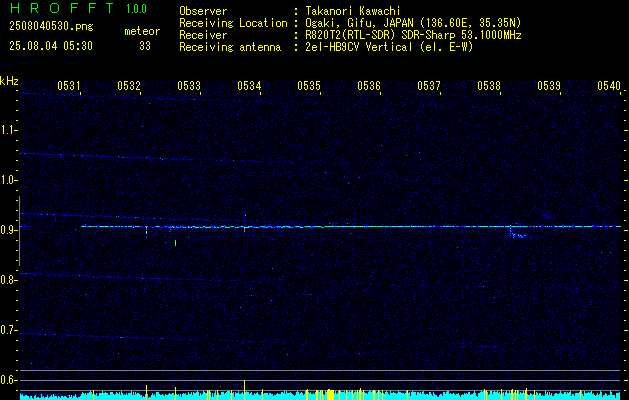Click the Receiving antenna label
This screenshot has width=629, height=400.
[230, 47]
